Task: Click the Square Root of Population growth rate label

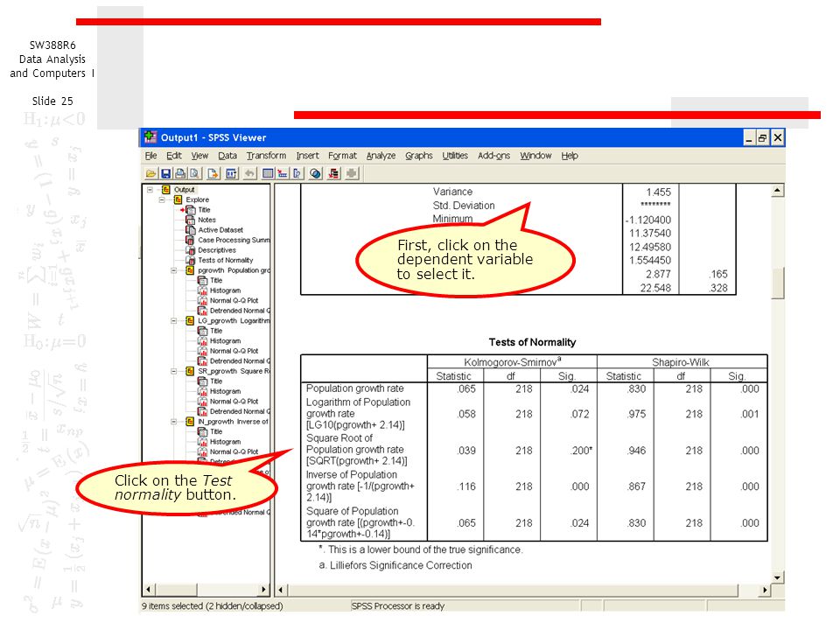Action: coord(356,450)
